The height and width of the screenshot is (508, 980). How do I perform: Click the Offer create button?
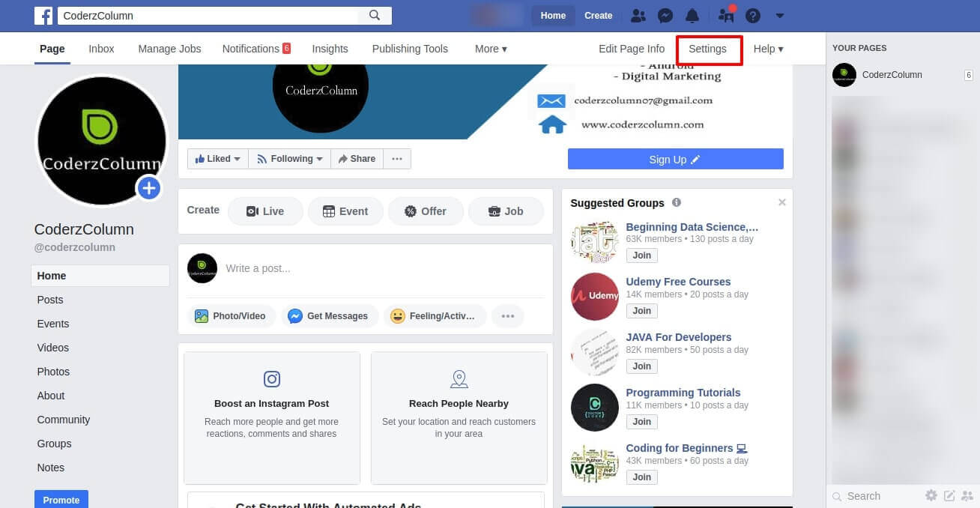(x=426, y=211)
